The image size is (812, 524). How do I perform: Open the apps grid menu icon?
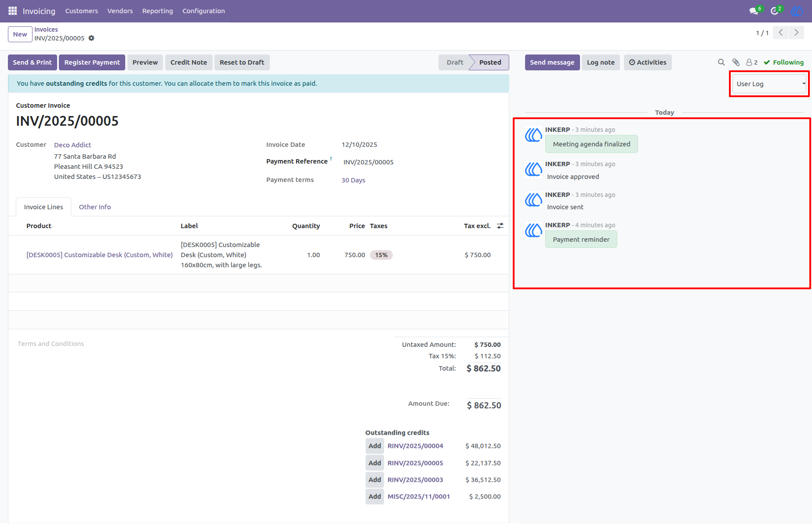pyautogui.click(x=12, y=11)
